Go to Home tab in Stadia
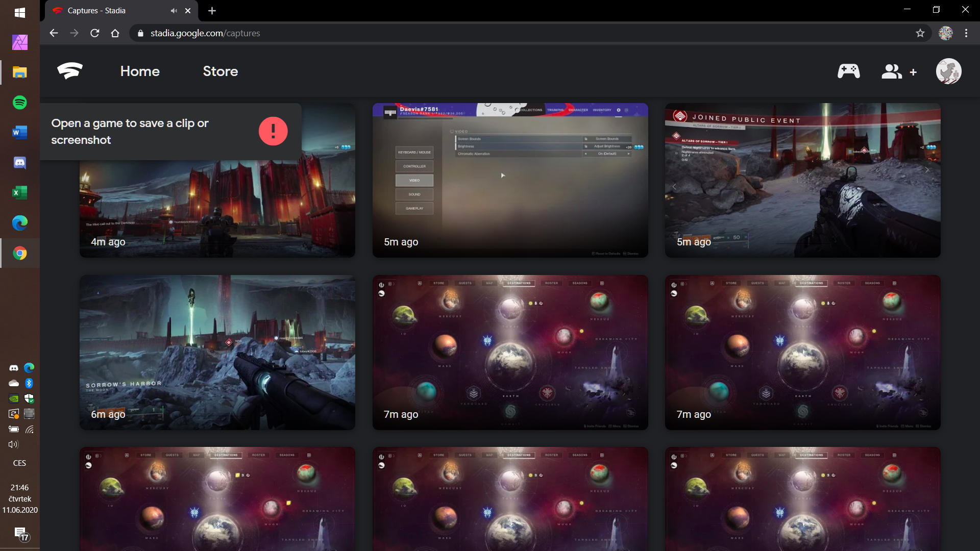 coord(140,71)
